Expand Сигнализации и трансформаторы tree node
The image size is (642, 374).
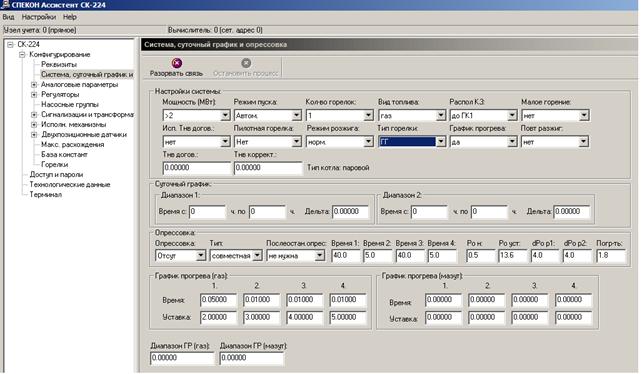34,115
